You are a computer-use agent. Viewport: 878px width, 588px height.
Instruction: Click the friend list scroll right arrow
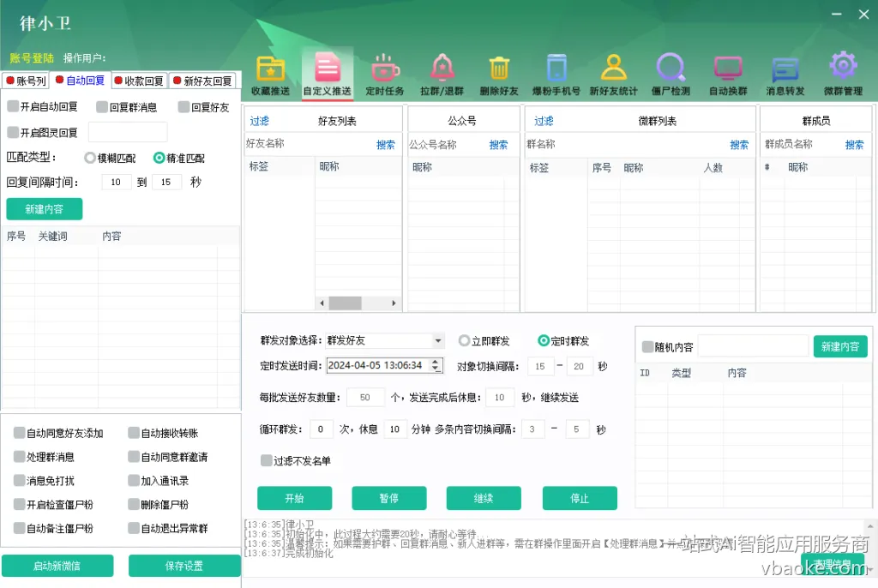[x=394, y=303]
